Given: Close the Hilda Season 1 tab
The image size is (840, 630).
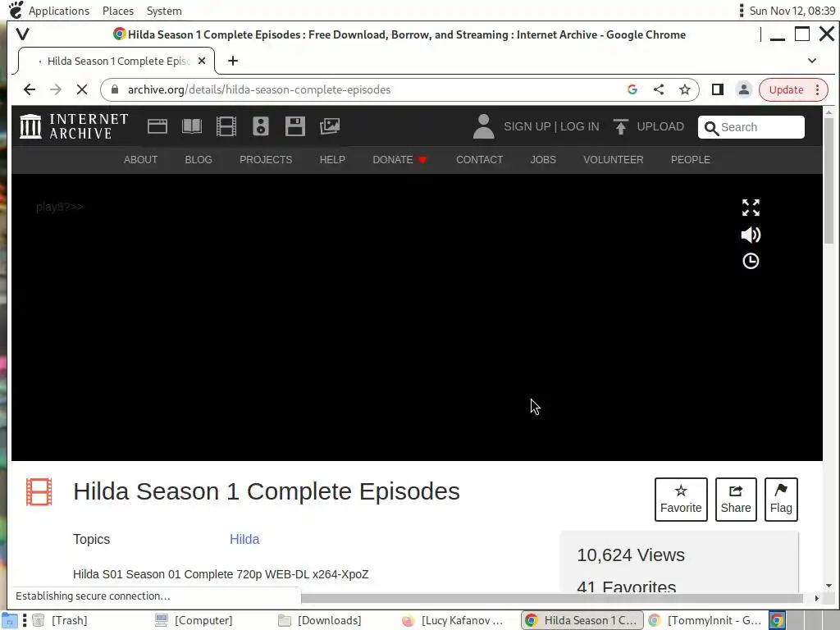Looking at the screenshot, I should point(202,61).
